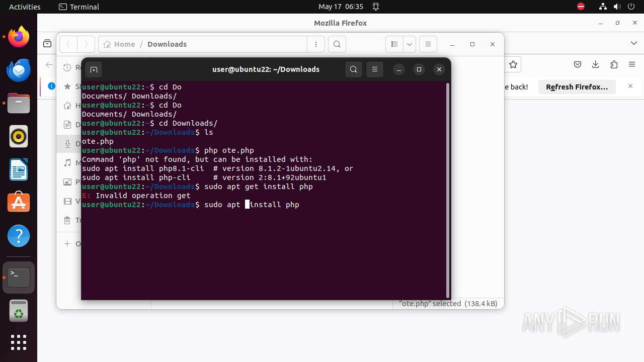Open Terminal app menu in top bar
The width and height of the screenshot is (644, 362).
click(x=79, y=7)
